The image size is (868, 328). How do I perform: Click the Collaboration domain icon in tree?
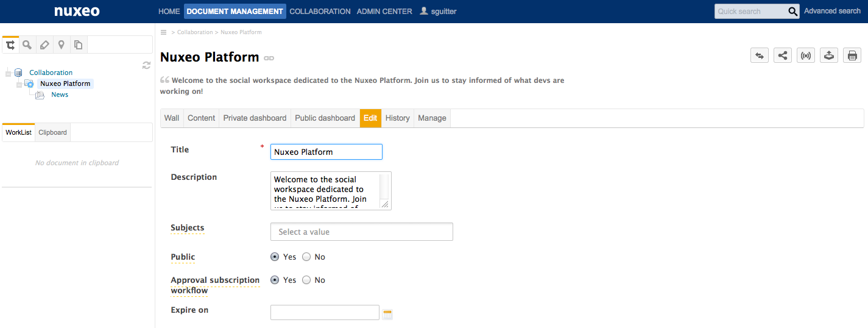coord(18,73)
